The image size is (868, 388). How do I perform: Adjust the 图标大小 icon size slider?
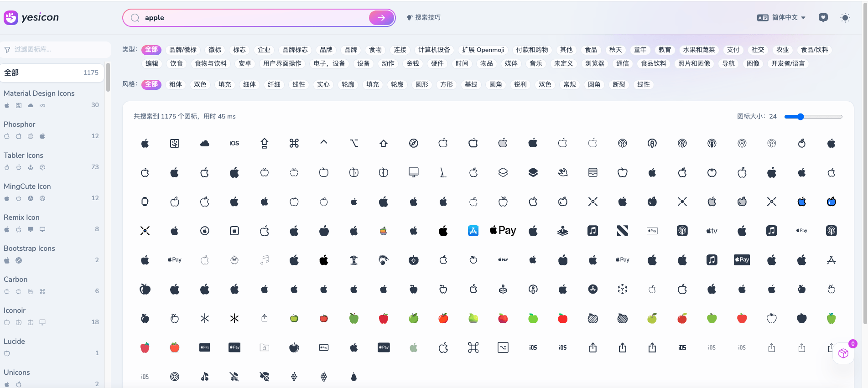[813, 117]
